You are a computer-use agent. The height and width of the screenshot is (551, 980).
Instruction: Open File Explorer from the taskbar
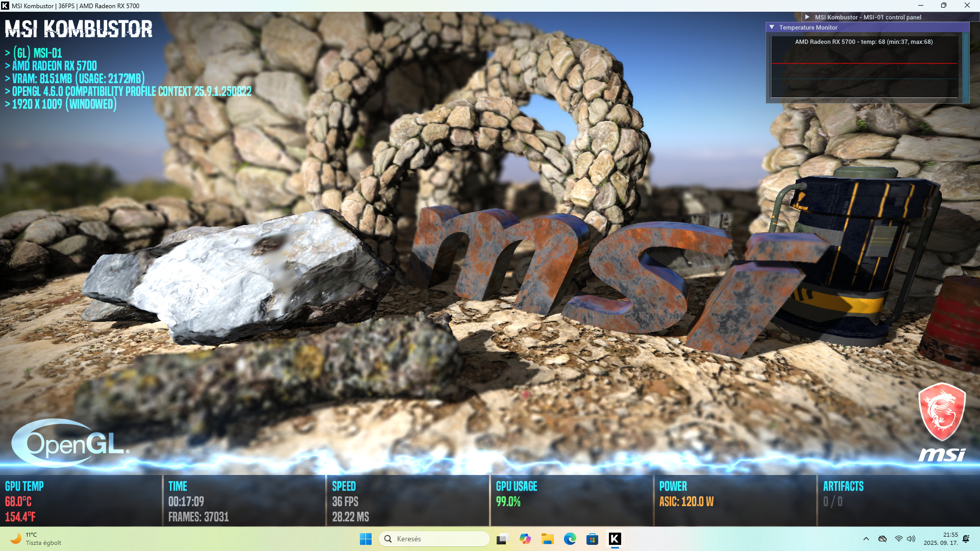(x=548, y=539)
